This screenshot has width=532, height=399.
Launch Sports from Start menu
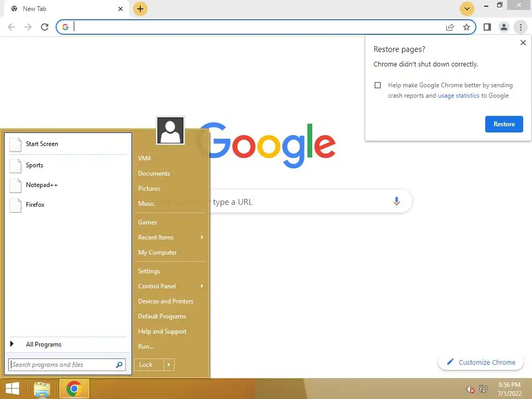pyautogui.click(x=68, y=165)
